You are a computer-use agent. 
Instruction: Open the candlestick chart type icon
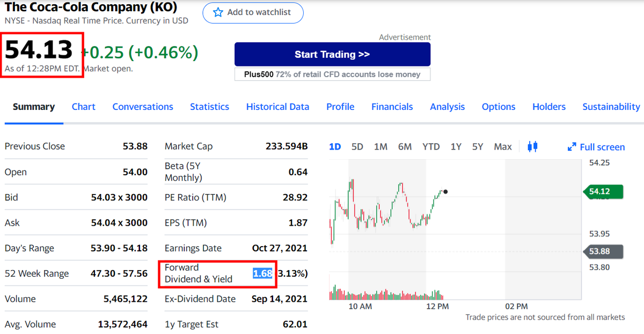pos(532,146)
